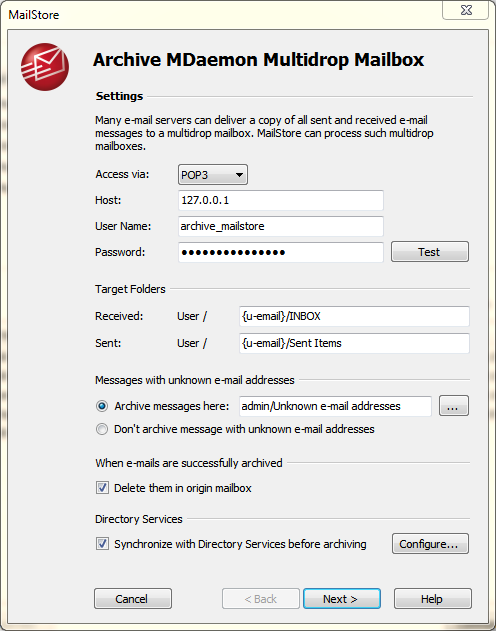Click the unknown e-mail addresses folder field

tap(335, 406)
